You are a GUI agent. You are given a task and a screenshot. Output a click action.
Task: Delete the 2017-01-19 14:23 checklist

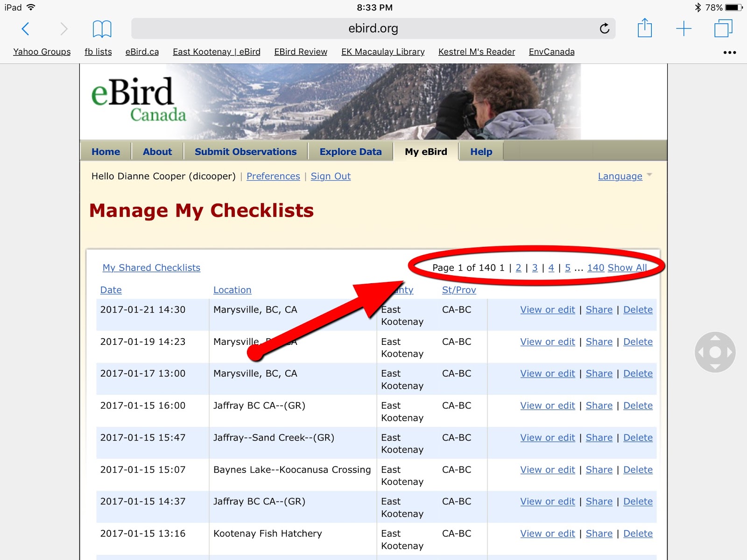(x=638, y=342)
